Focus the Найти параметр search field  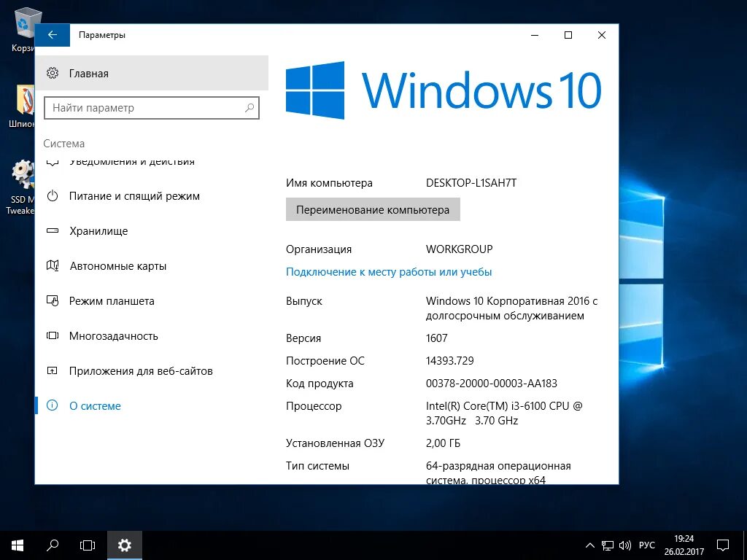tap(152, 108)
